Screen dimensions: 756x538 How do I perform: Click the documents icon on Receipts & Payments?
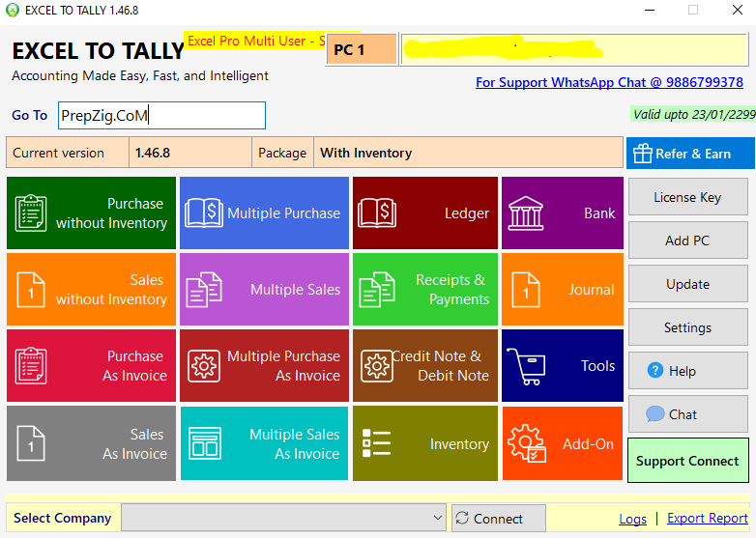(377, 290)
